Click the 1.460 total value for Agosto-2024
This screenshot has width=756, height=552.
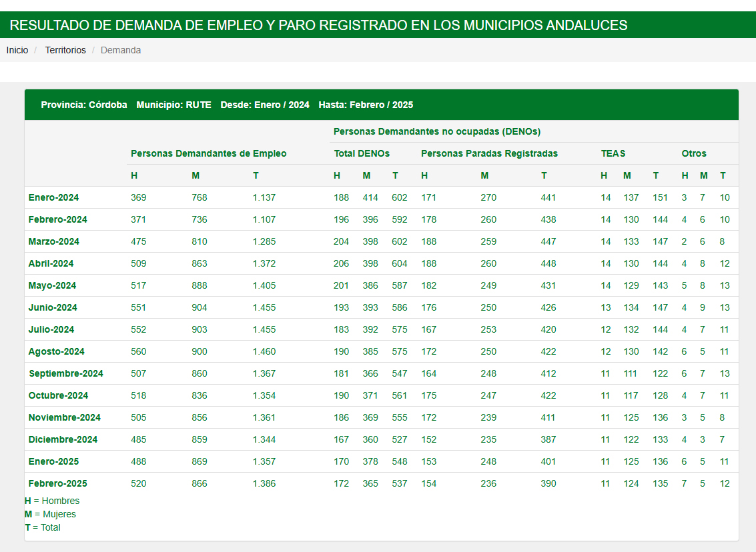click(264, 351)
